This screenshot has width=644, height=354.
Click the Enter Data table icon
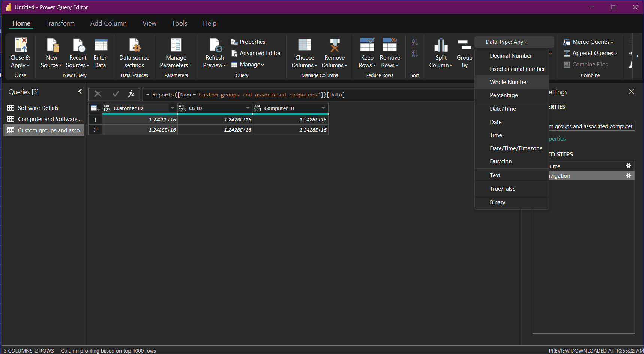(x=101, y=45)
